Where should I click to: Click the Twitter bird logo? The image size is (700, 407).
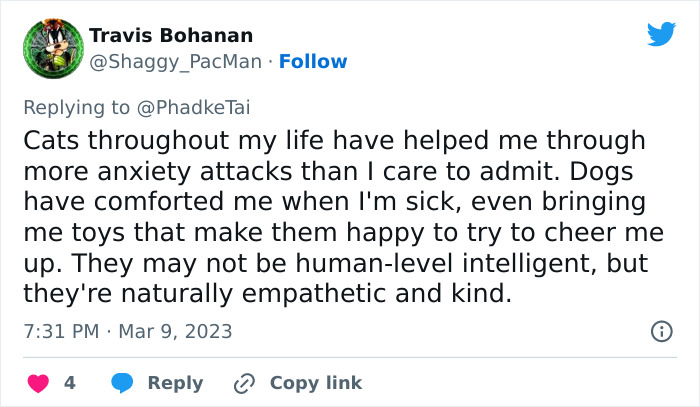click(661, 34)
